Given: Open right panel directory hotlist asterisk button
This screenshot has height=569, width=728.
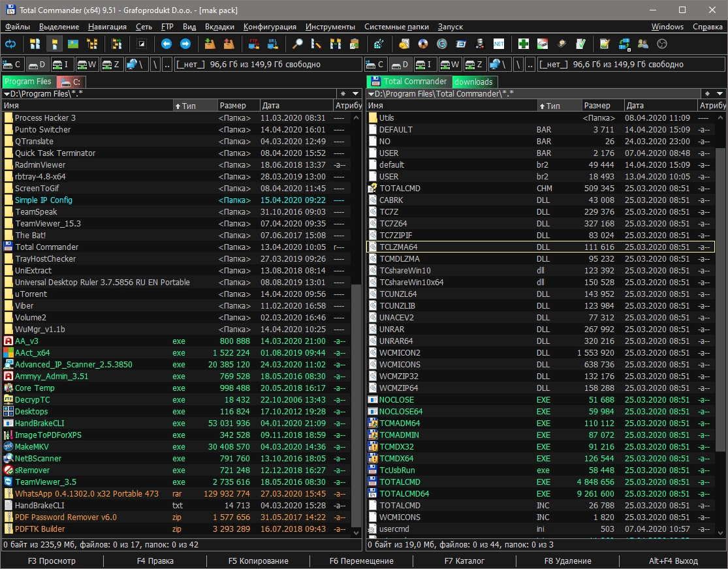Looking at the screenshot, I should tap(707, 94).
